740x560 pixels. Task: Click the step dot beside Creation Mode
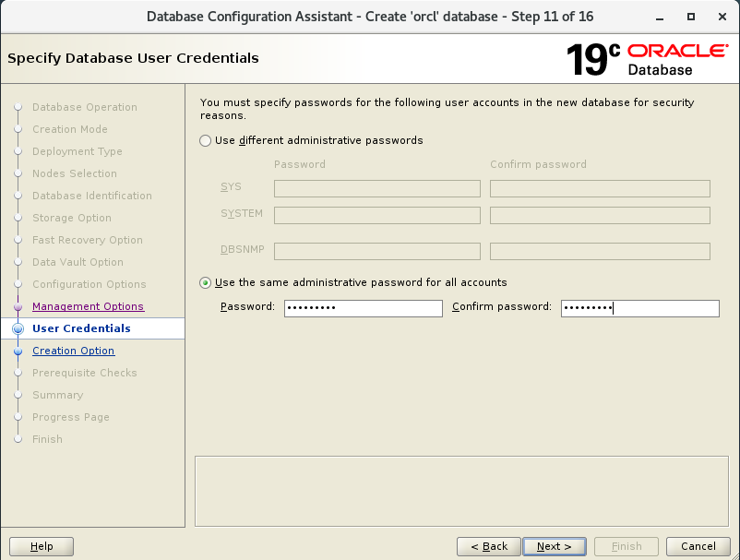pyautogui.click(x=17, y=129)
